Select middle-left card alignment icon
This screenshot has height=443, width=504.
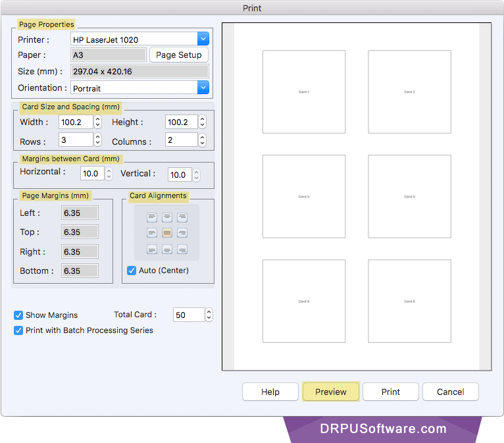152,233
